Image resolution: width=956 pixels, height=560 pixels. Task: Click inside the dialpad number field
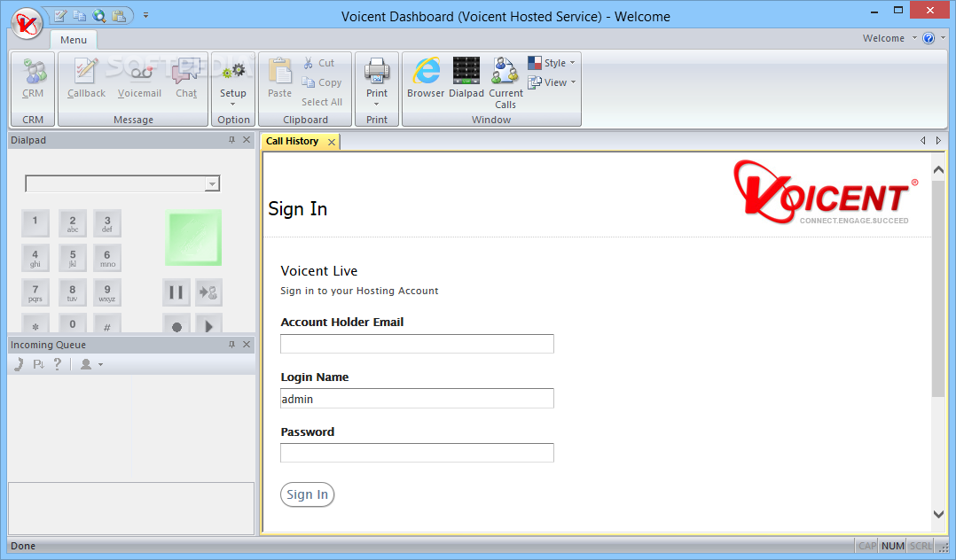click(x=115, y=183)
